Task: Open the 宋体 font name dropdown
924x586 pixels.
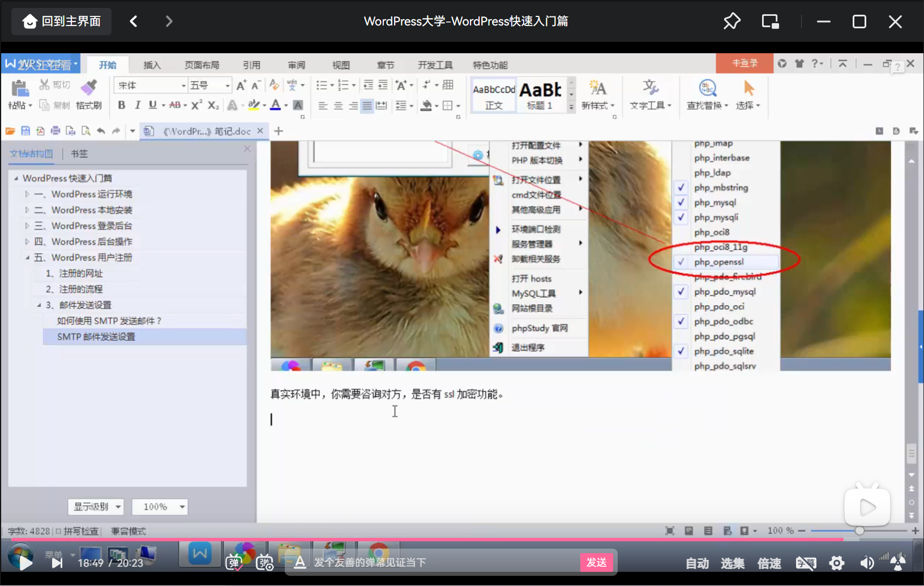Action: [x=183, y=85]
